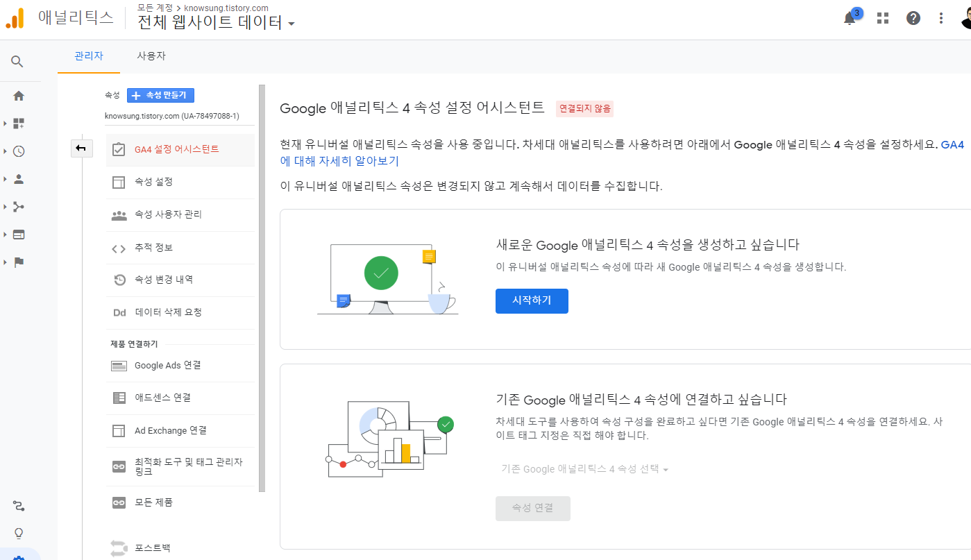Click the 속성 변경 내역 history icon
The height and width of the screenshot is (560, 971).
tap(119, 280)
